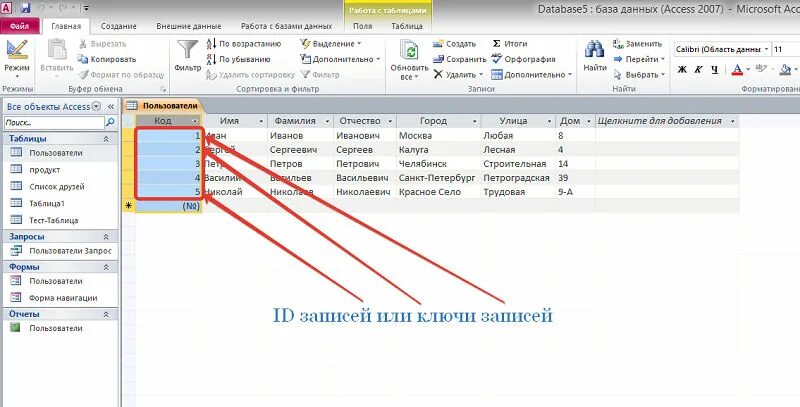Click the Фильтр funnel icon
Image resolution: width=800 pixels, height=407 pixels.
click(x=187, y=51)
